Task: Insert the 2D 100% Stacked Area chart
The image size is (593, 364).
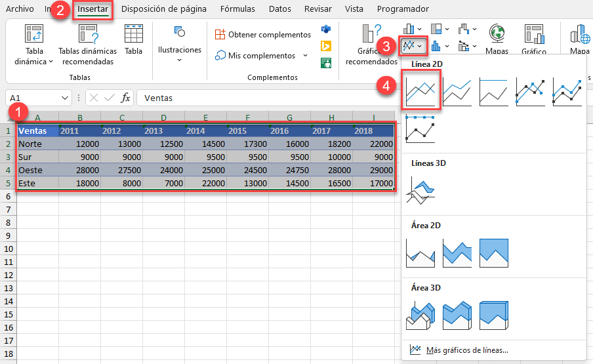Action: click(493, 253)
